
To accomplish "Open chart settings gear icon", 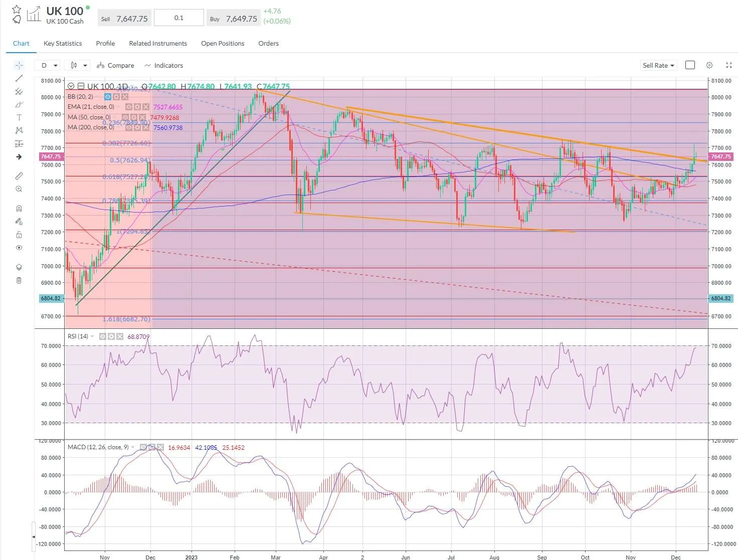I will point(709,65).
